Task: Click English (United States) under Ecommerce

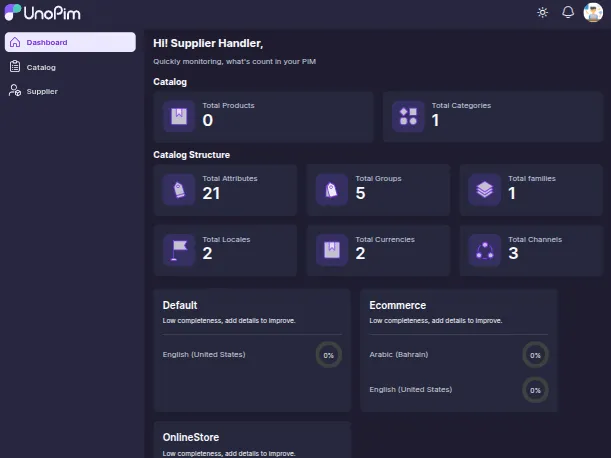Action: tap(411, 390)
